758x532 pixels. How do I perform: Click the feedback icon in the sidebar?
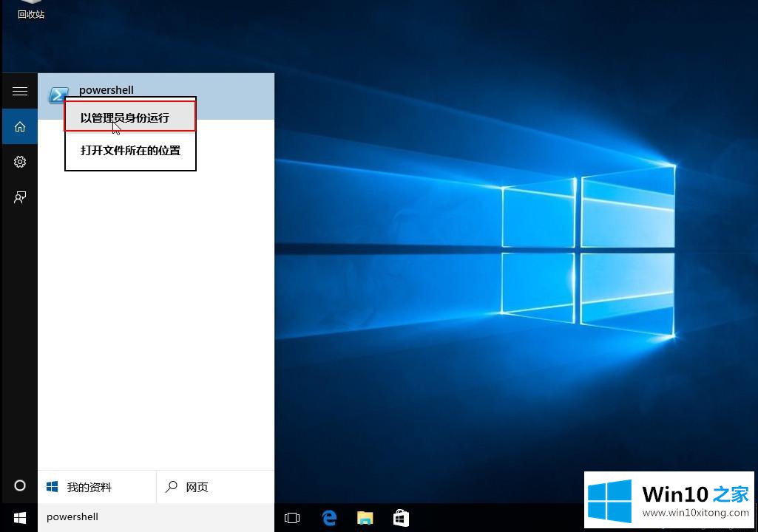pos(20,197)
